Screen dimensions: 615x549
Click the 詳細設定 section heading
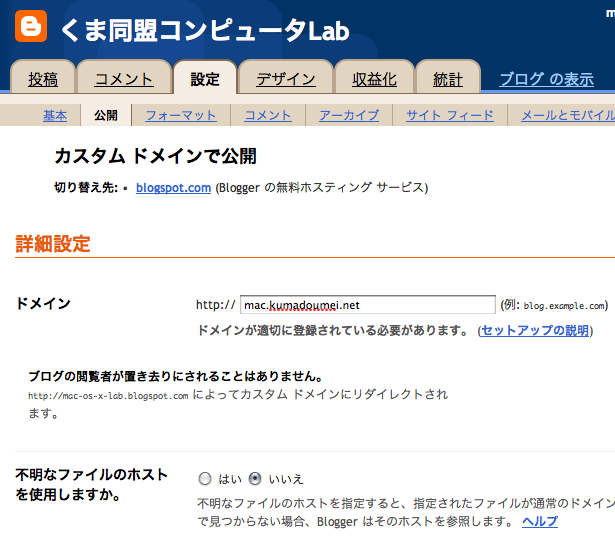click(x=53, y=244)
